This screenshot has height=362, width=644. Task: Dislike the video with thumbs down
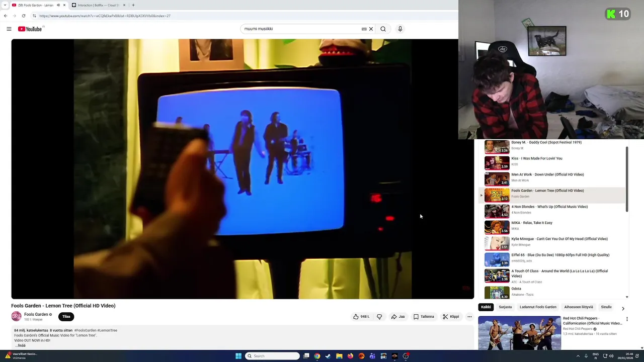(379, 316)
